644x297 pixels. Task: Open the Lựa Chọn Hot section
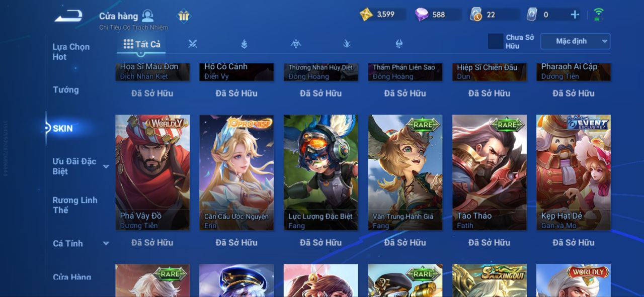[x=71, y=52]
